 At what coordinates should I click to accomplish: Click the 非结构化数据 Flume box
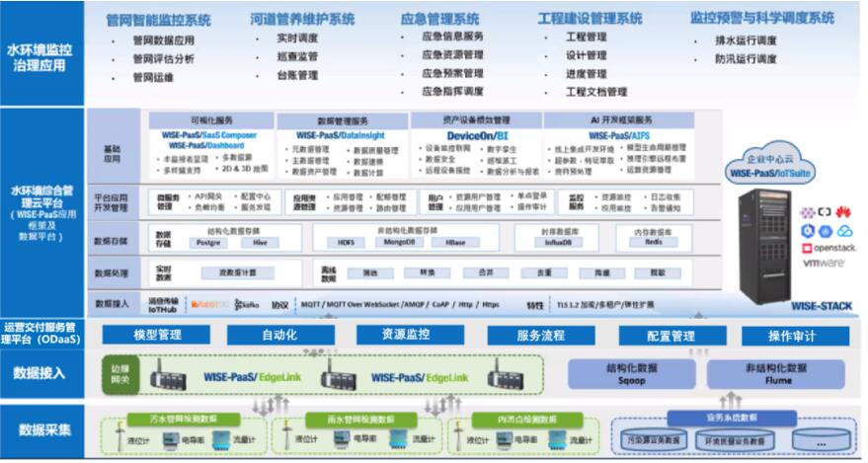pyautogui.click(x=776, y=374)
